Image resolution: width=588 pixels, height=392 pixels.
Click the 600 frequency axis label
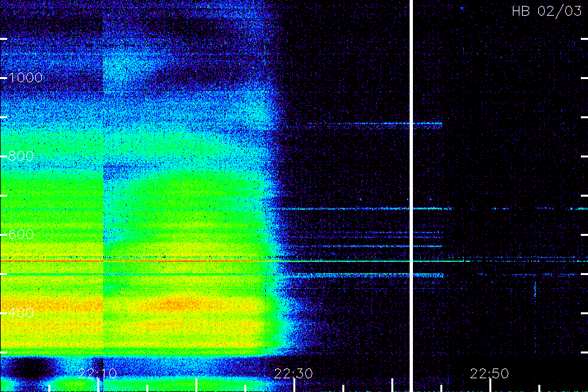[21, 235]
